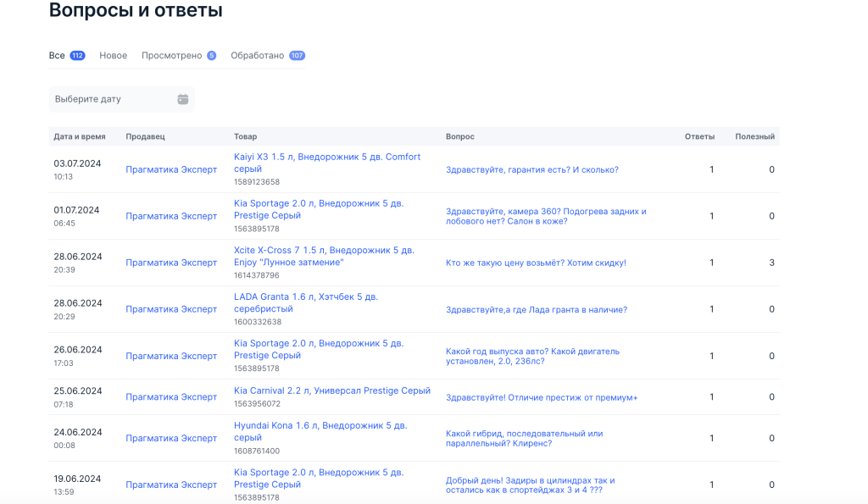Click seller Прагматика Эксперт in 03.07.2024 row
This screenshot has width=868, height=504.
click(x=171, y=170)
